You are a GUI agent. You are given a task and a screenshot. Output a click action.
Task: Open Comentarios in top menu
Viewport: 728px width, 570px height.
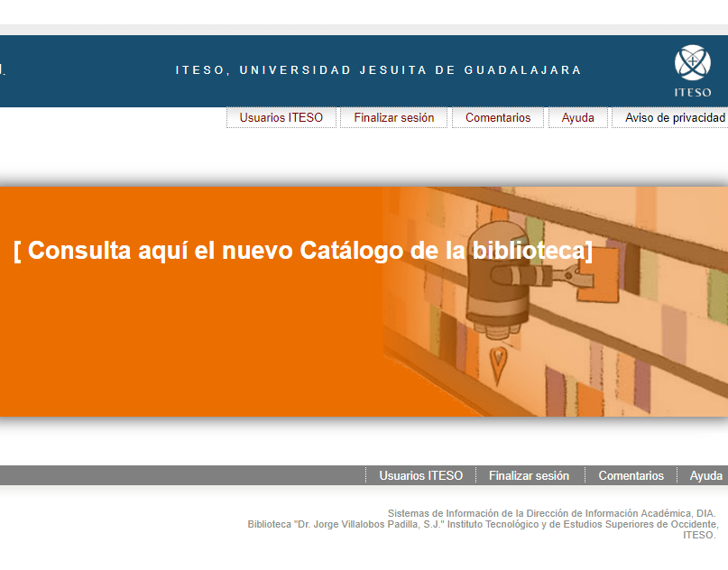coord(498,117)
